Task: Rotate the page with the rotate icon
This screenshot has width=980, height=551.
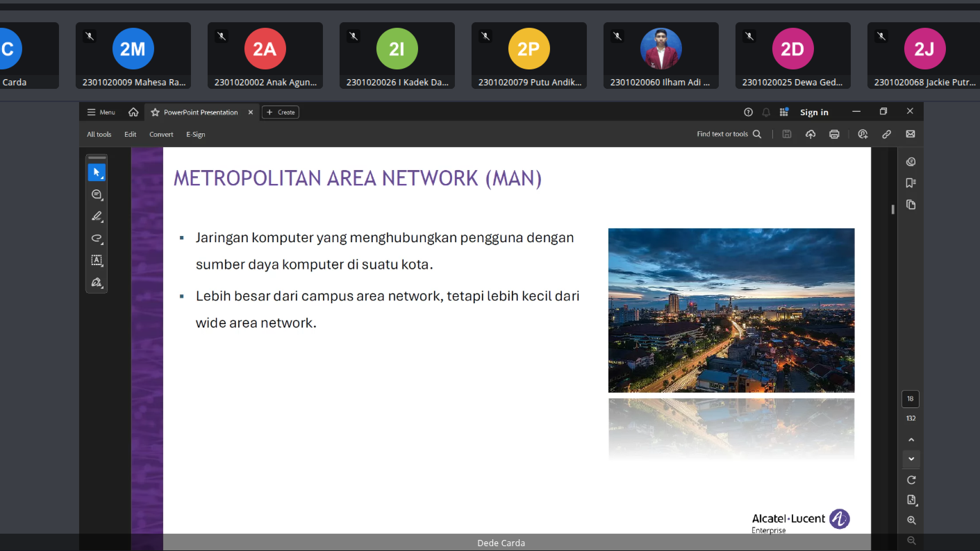Action: click(x=911, y=480)
